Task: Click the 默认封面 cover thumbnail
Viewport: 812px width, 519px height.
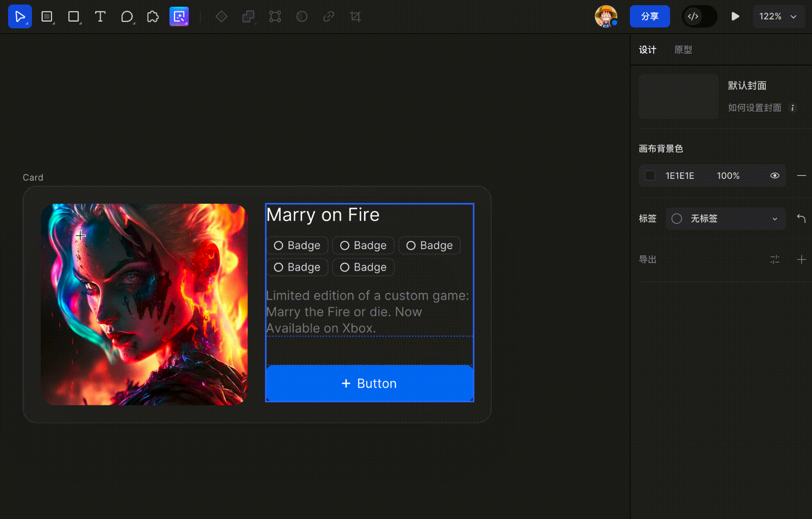Action: click(x=679, y=96)
